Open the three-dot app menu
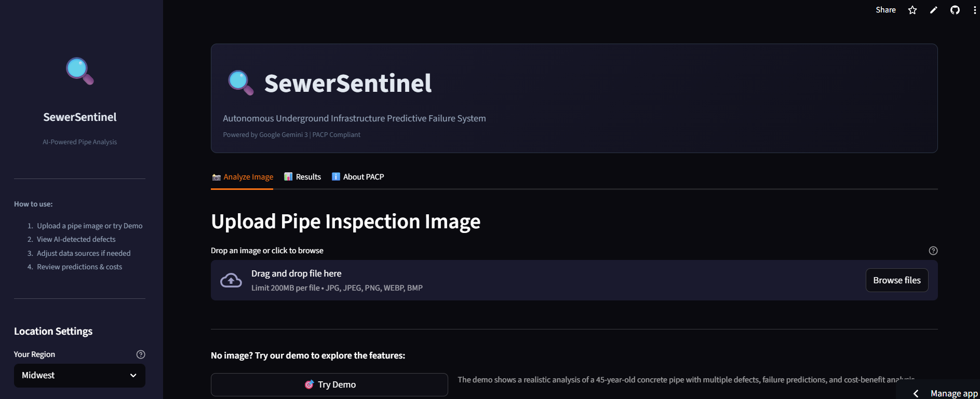Image resolution: width=980 pixels, height=399 pixels. (x=974, y=10)
